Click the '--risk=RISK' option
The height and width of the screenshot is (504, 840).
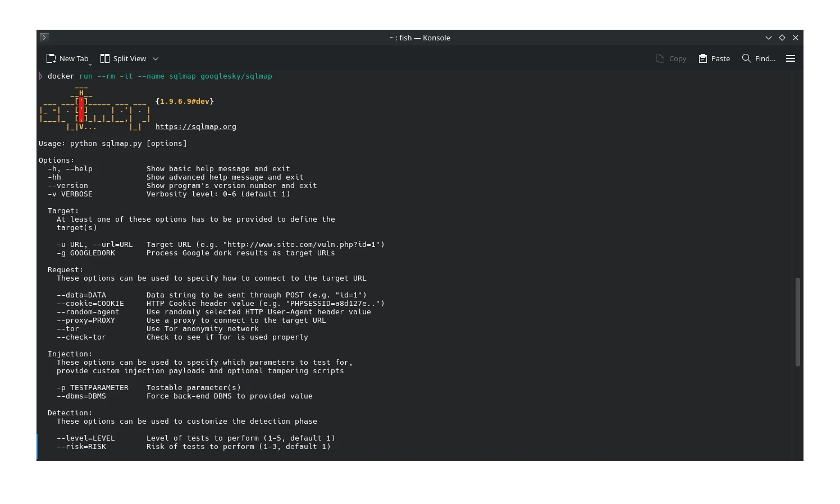coord(81,447)
